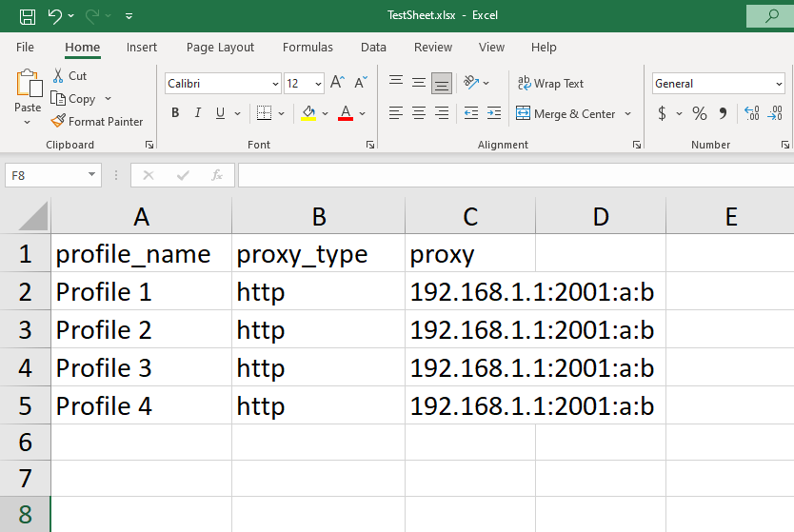Toggle Wrap Text on

550,83
